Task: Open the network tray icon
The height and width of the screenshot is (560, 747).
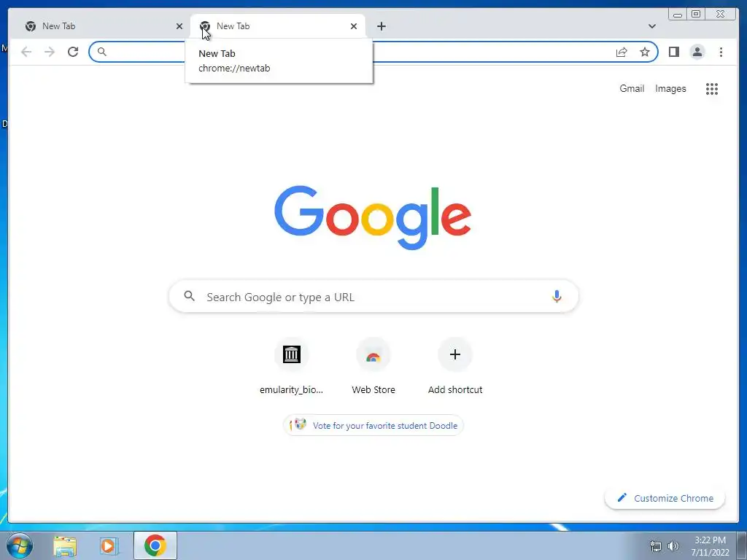Action: [656, 546]
